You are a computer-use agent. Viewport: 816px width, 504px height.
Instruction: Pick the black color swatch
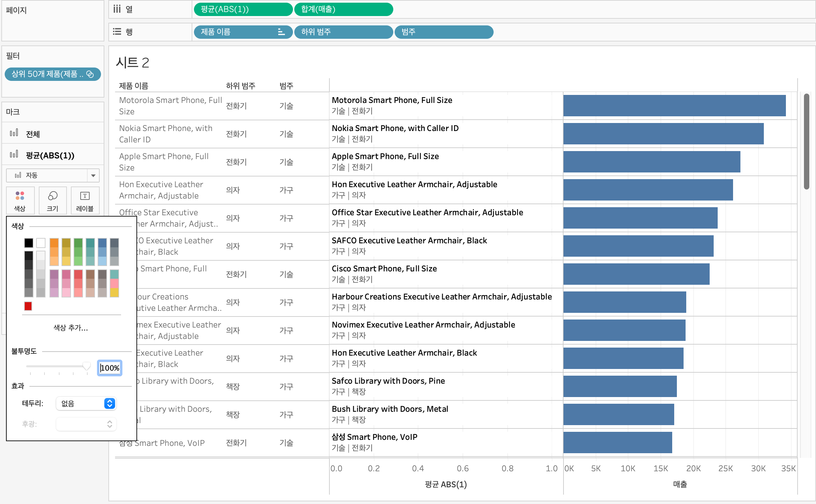(x=29, y=243)
